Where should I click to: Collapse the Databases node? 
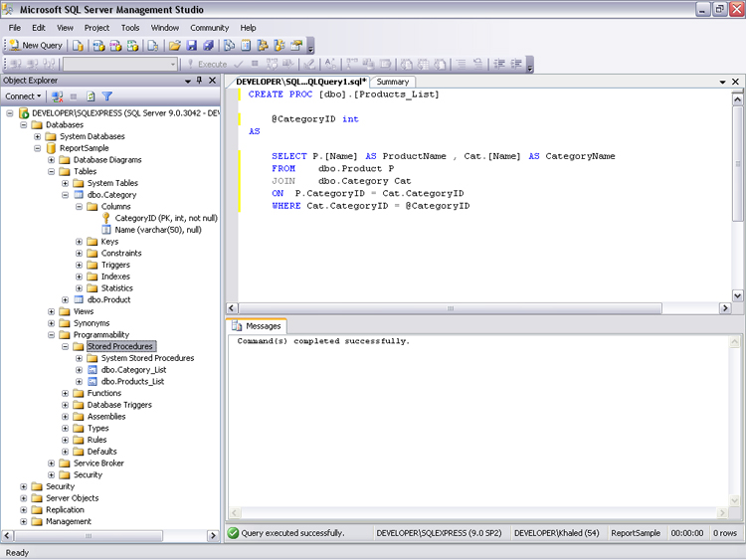[x=23, y=124]
